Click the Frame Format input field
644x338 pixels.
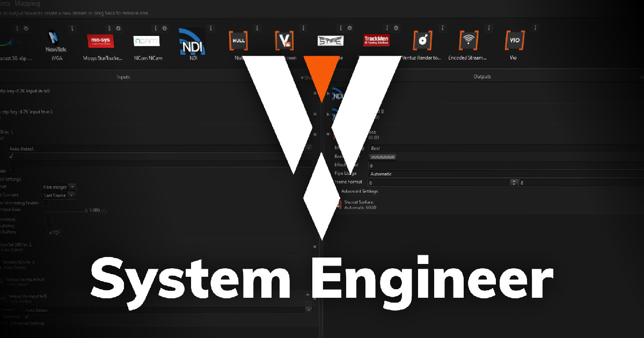click(429, 182)
